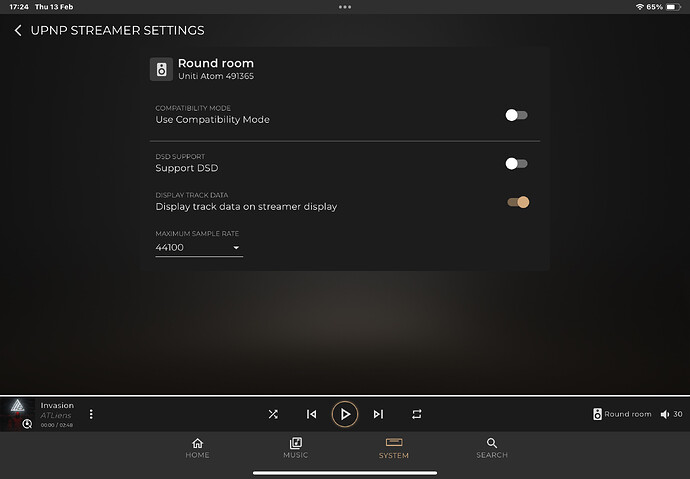This screenshot has height=479, width=690.
Task: Skip to the next track
Action: tap(378, 414)
